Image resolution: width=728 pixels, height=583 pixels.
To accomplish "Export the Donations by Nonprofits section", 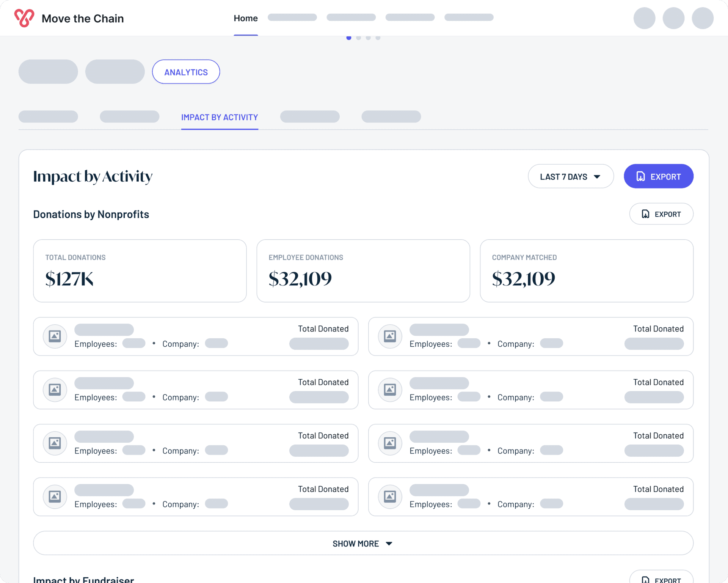I will [x=661, y=214].
